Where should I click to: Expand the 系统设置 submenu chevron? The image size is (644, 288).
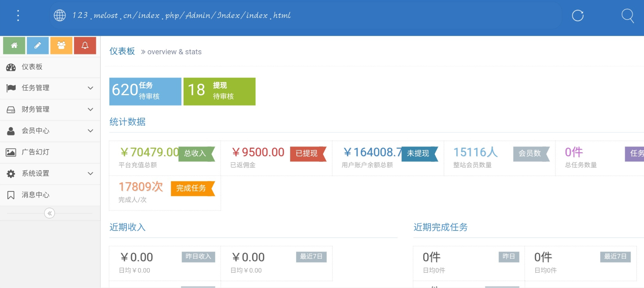click(x=90, y=174)
